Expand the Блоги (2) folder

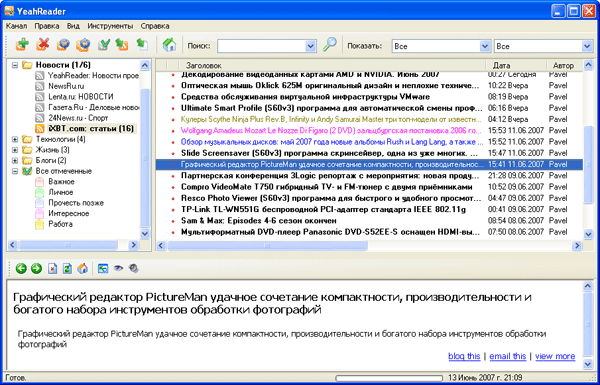[x=15, y=160]
